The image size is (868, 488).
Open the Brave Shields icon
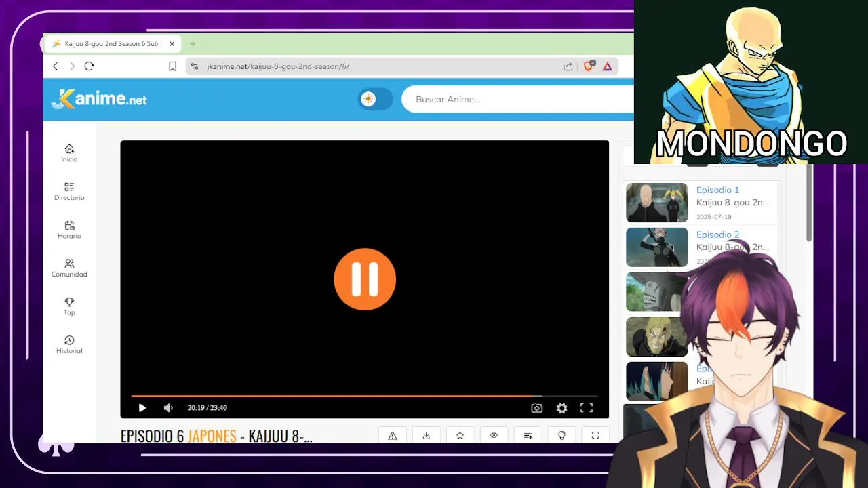pos(589,66)
